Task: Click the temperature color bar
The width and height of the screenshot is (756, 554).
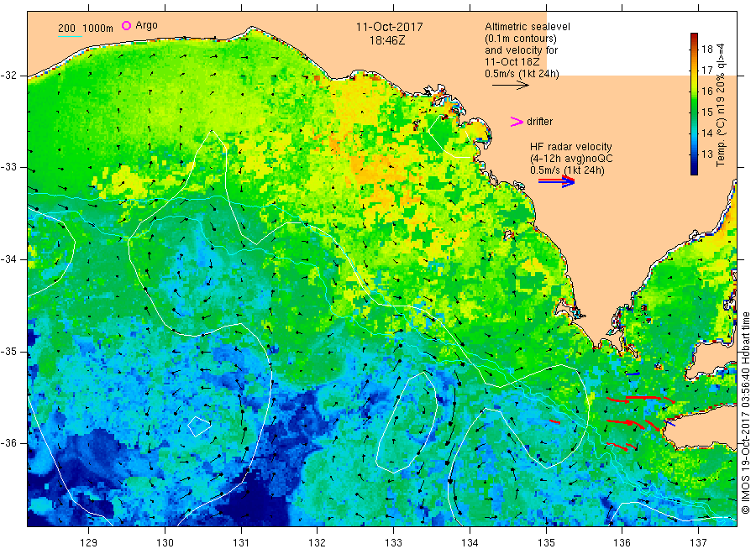Action: coord(694,103)
